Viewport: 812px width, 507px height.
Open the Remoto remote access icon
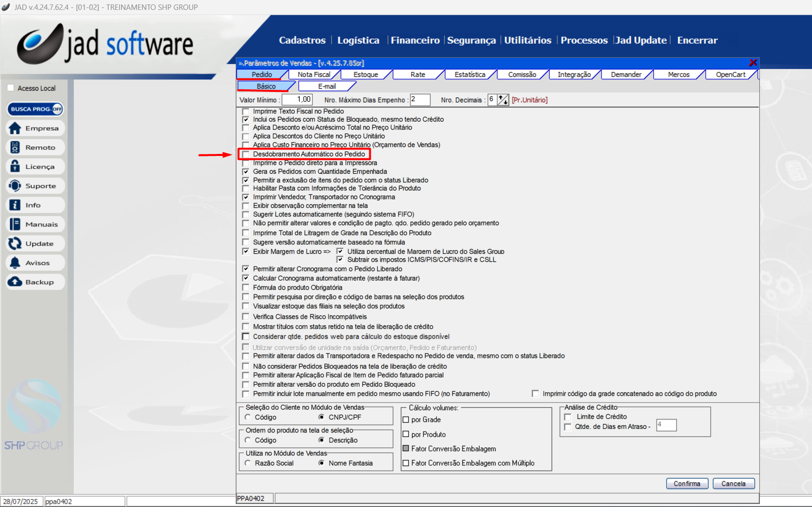point(15,147)
